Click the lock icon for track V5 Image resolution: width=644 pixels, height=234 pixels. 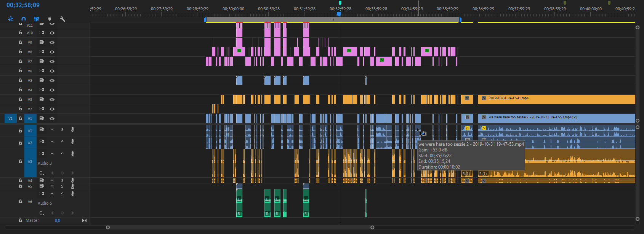pyautogui.click(x=21, y=80)
